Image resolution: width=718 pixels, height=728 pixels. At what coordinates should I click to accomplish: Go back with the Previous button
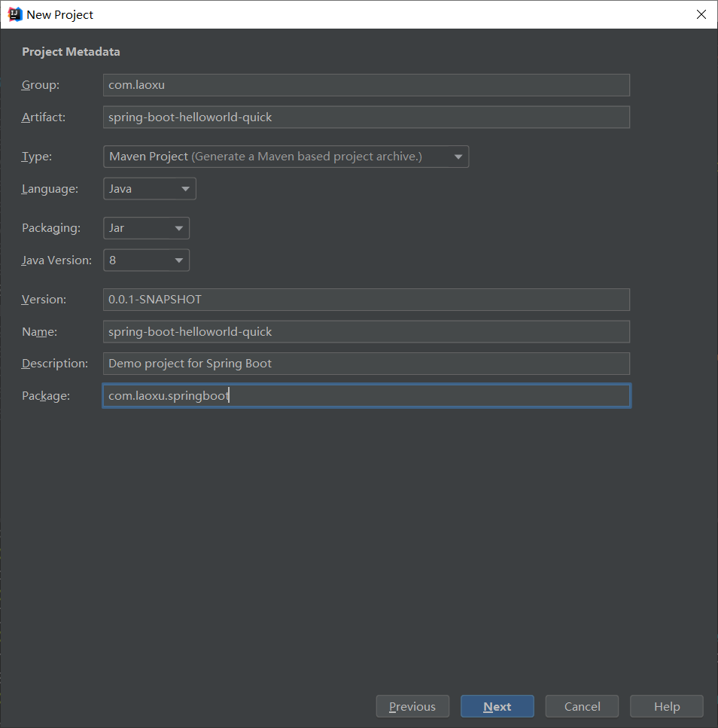pyautogui.click(x=412, y=706)
